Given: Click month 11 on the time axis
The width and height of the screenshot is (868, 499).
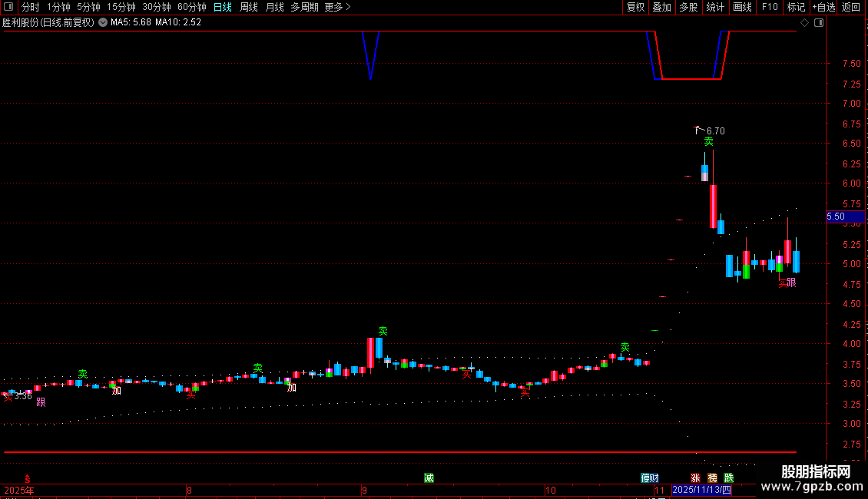Looking at the screenshot, I should tap(659, 491).
